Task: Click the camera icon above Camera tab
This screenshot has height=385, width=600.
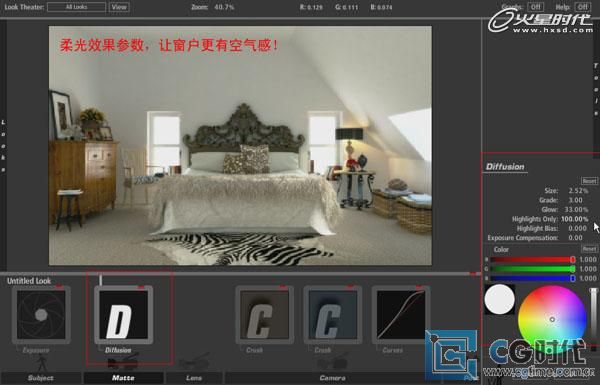Action: coord(332,362)
